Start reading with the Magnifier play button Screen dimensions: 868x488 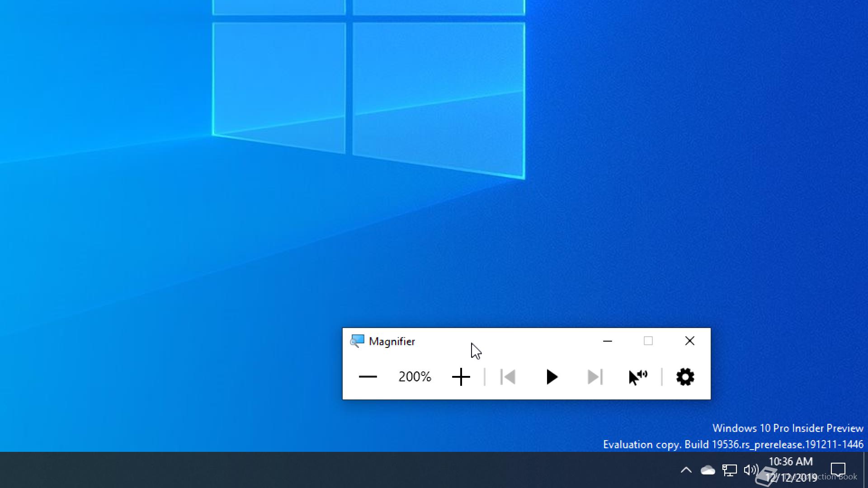[x=552, y=376]
